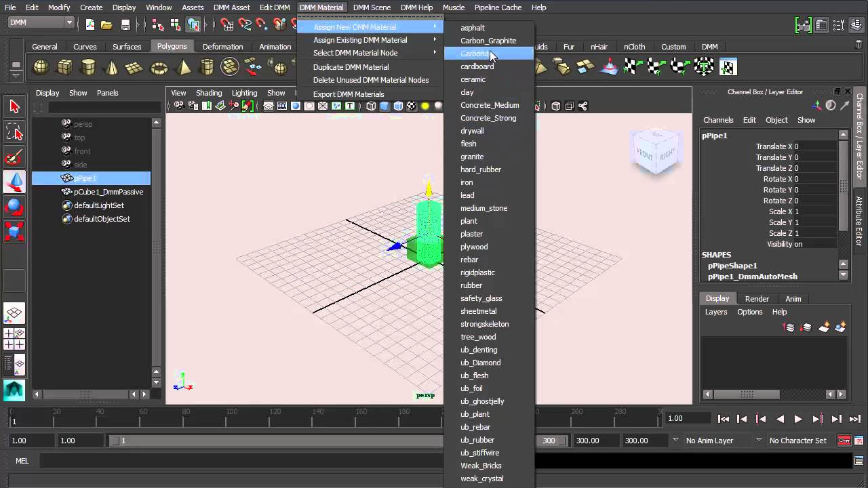Image resolution: width=868 pixels, height=488 pixels.
Task: Enable Snap to curves magnet
Action: coord(245,24)
